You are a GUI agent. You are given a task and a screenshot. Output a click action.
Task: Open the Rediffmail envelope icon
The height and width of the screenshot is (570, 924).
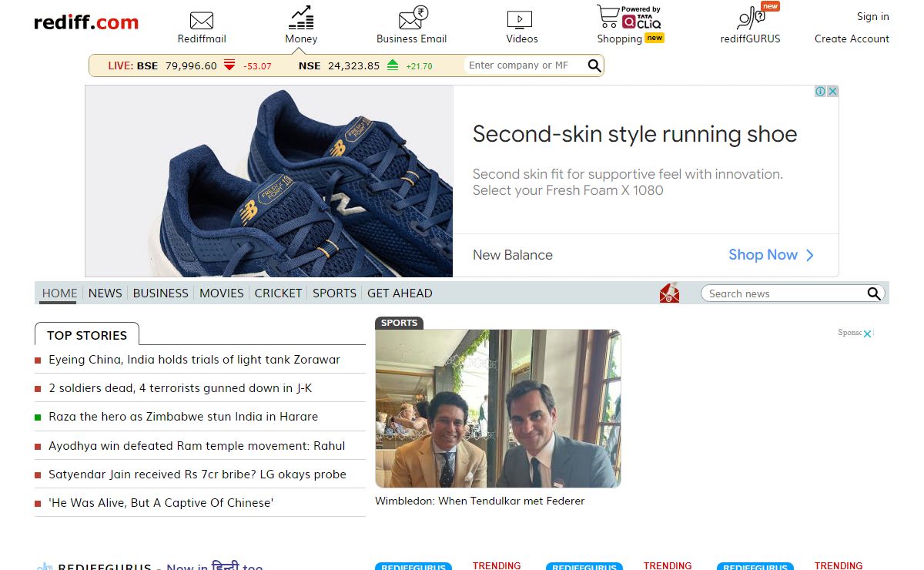point(202,21)
